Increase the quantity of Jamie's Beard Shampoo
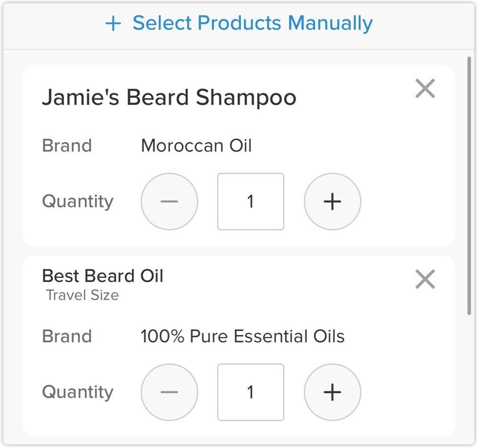The image size is (478, 448). tap(332, 202)
